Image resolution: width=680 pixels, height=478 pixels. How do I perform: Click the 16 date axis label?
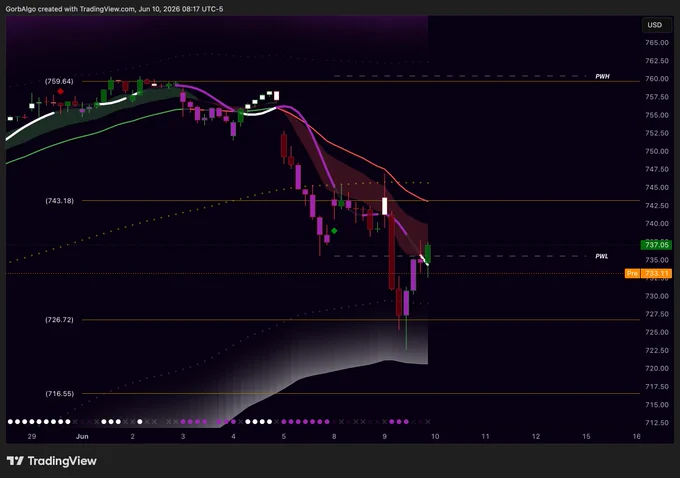tap(636, 436)
